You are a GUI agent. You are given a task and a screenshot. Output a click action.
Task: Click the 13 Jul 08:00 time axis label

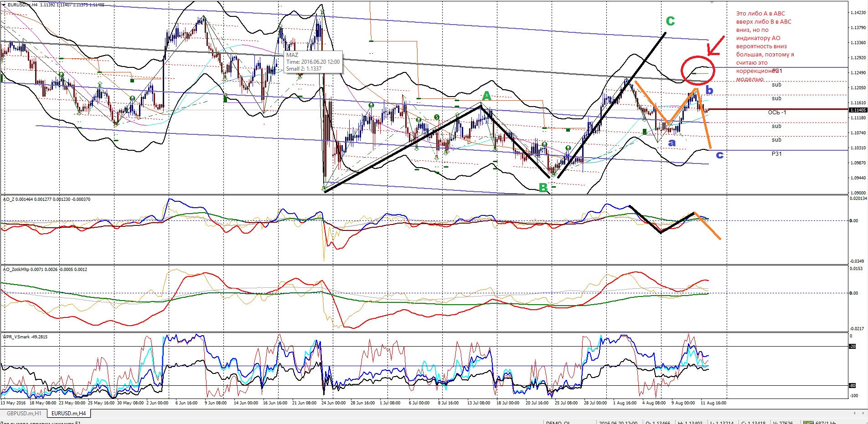(x=478, y=403)
